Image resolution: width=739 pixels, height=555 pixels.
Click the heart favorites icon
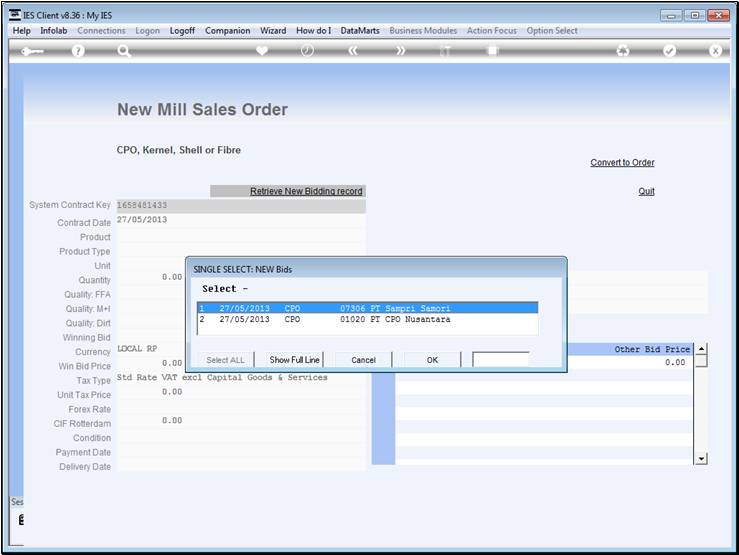[x=262, y=50]
